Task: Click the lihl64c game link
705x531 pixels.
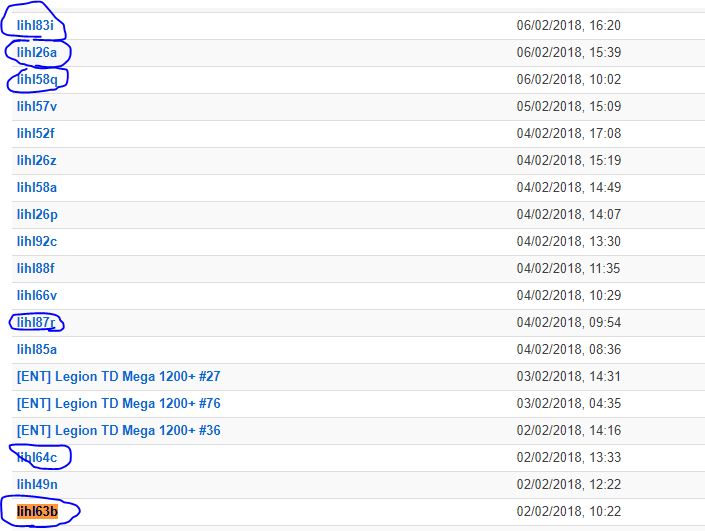Action: (x=37, y=457)
